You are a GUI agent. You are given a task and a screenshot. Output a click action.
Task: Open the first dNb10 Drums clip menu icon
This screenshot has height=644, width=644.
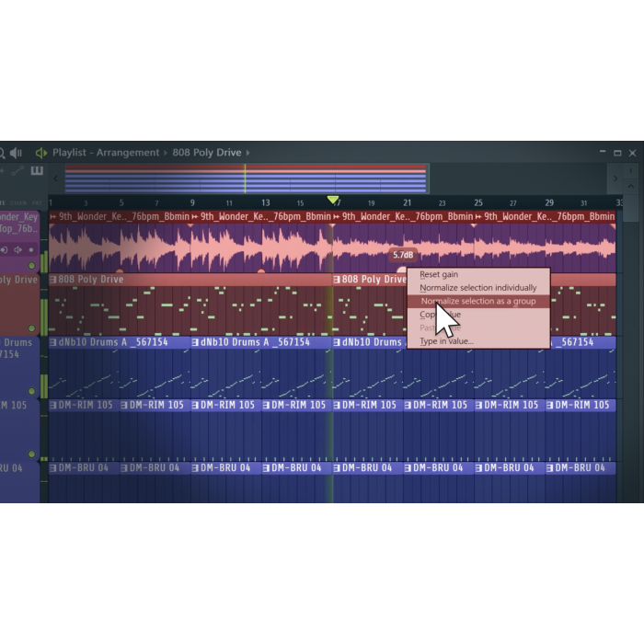53,342
